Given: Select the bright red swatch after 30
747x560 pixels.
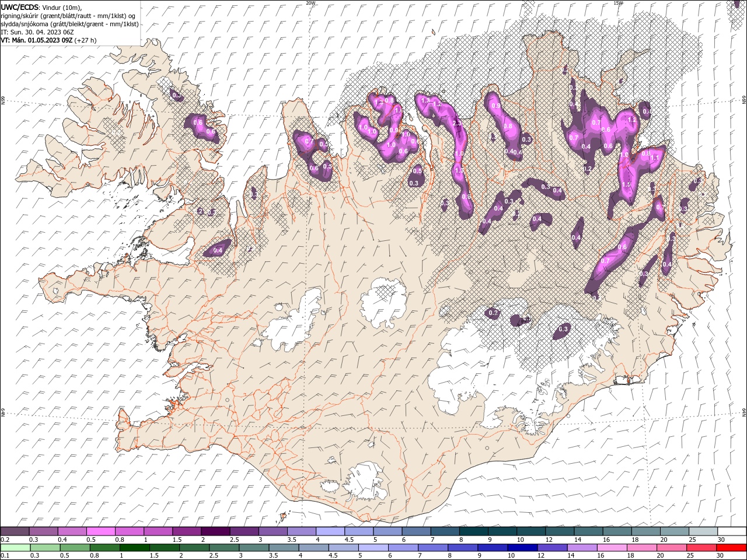Looking at the screenshot, I should tap(731, 548).
